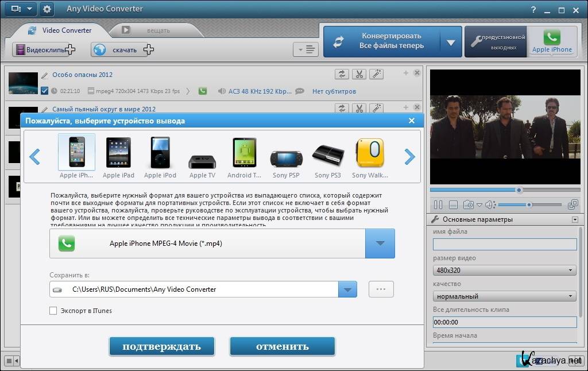Switch to the Video Converter tab
Viewport: 588px width, 371px height.
[59, 30]
